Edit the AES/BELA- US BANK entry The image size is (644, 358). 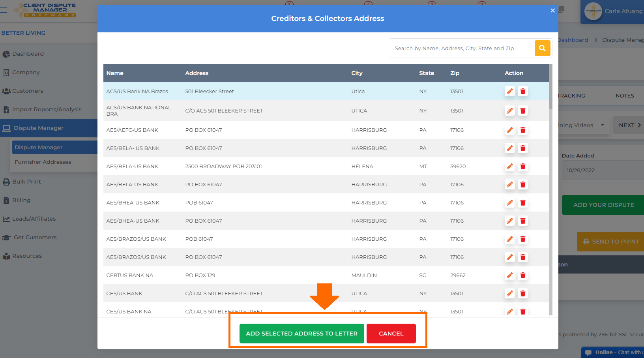point(510,148)
